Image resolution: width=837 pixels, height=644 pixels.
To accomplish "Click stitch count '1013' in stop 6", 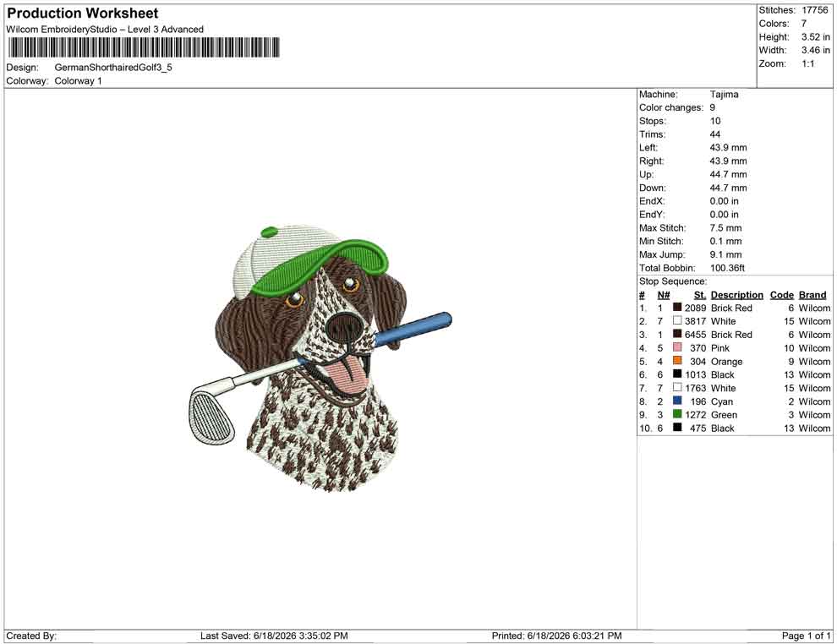I will [x=696, y=374].
